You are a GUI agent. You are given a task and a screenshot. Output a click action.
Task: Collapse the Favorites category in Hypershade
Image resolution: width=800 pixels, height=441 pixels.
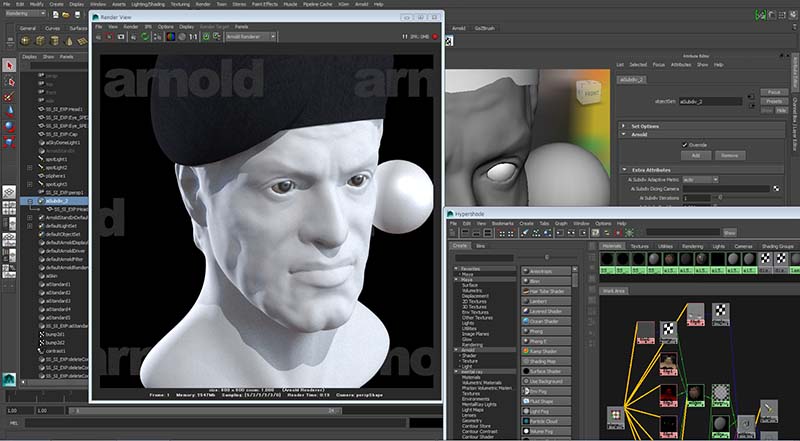[457, 269]
